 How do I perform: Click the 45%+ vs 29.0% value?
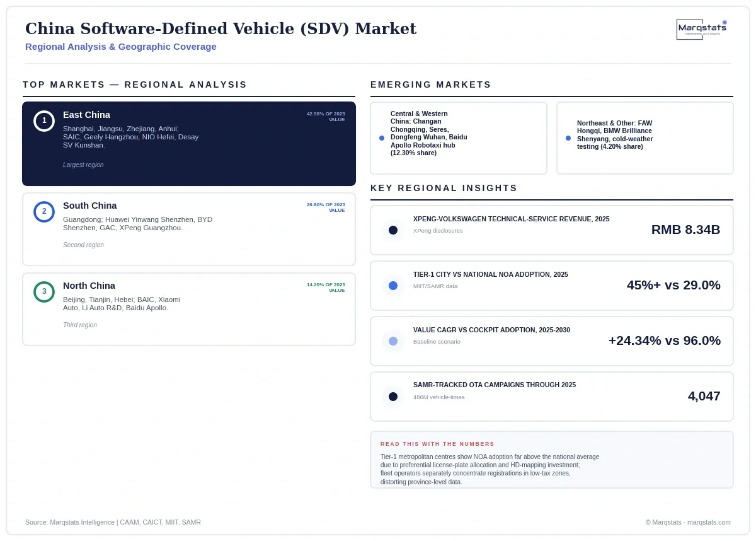click(x=673, y=285)
